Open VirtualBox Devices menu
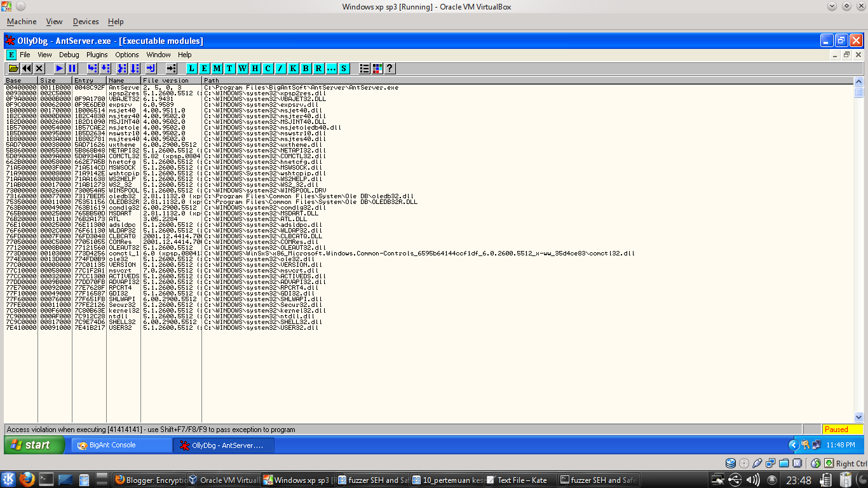 coord(86,22)
